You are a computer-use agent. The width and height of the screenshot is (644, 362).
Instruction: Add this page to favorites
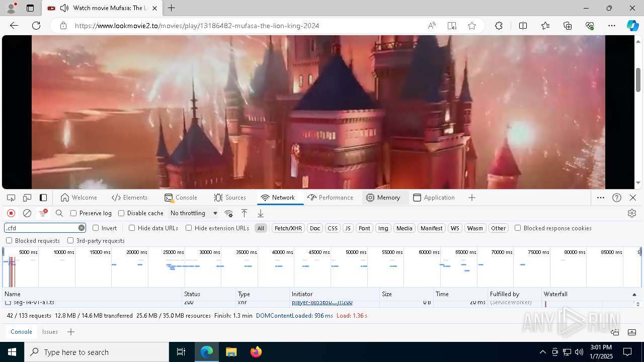tap(472, 26)
